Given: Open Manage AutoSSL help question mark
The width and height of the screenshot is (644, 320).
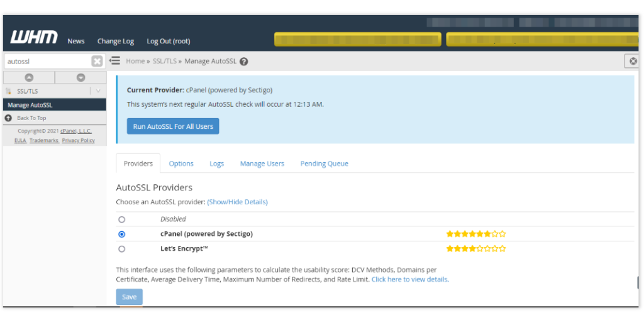Looking at the screenshot, I should click(x=244, y=62).
